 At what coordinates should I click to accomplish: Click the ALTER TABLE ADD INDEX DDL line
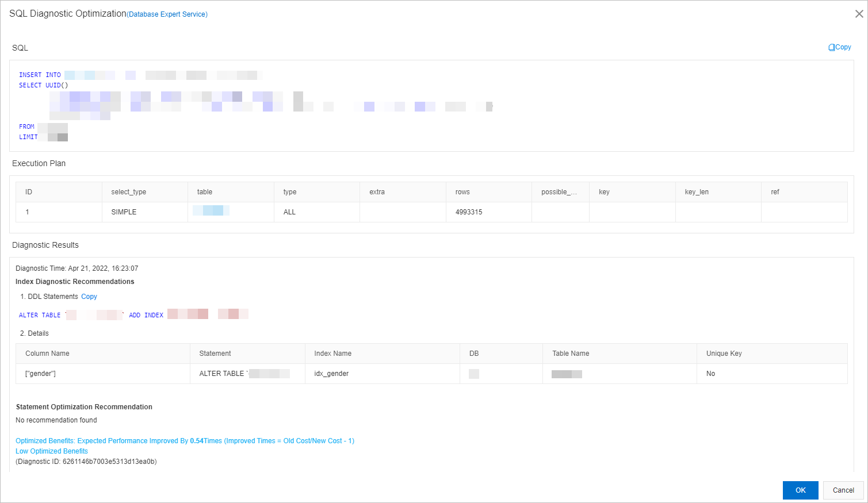tap(133, 315)
